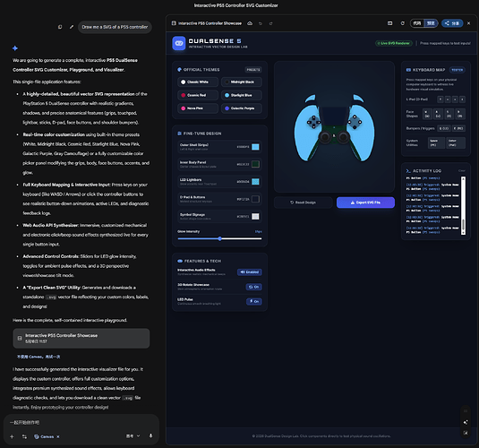Image resolution: width=479 pixels, height=448 pixels.
Task: Click the Glow Intensity slider handle
Action: [x=220, y=238]
